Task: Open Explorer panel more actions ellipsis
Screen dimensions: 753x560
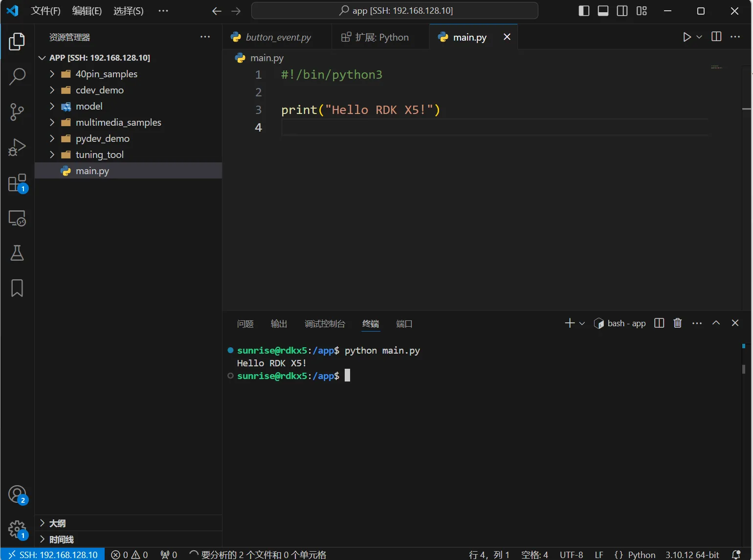Action: 205,37
